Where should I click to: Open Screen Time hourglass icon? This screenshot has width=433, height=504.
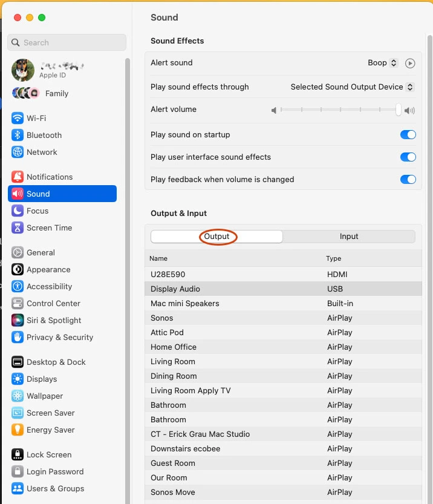click(18, 227)
